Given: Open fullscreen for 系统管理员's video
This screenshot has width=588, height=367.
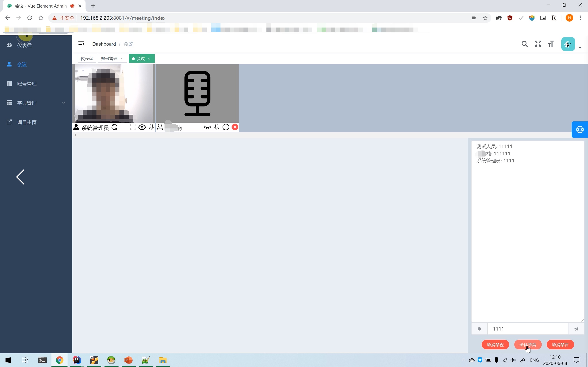Looking at the screenshot, I should click(133, 127).
